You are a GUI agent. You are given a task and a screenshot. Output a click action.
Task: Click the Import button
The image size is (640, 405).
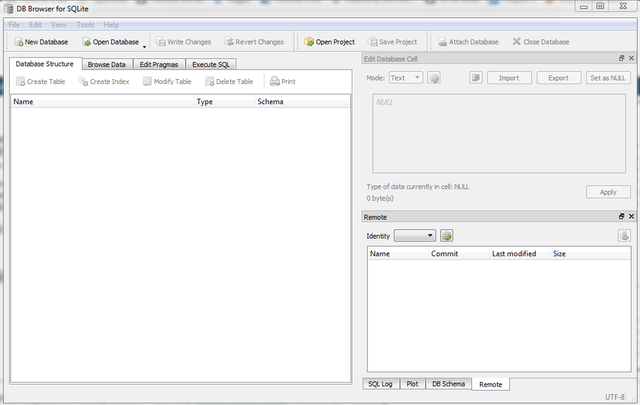(x=509, y=78)
